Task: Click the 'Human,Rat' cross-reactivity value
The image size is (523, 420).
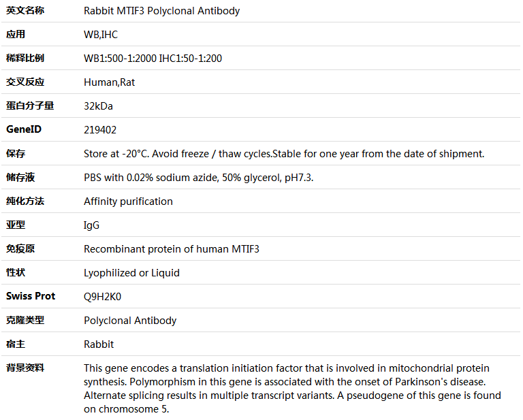Action: [x=109, y=82]
